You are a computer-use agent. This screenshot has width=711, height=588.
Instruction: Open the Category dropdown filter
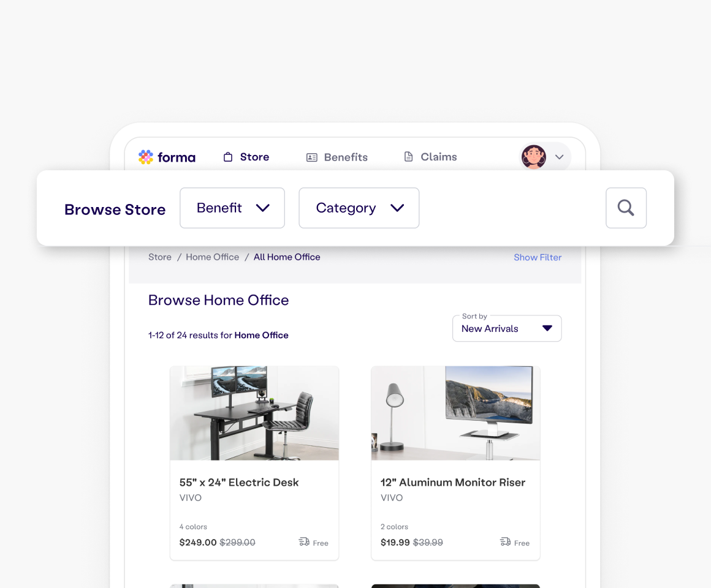click(x=359, y=208)
